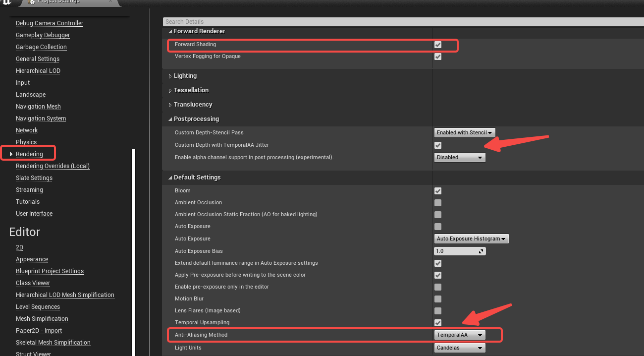Expand the Lighting section
Viewport: 644px width, 356px height.
pos(170,76)
